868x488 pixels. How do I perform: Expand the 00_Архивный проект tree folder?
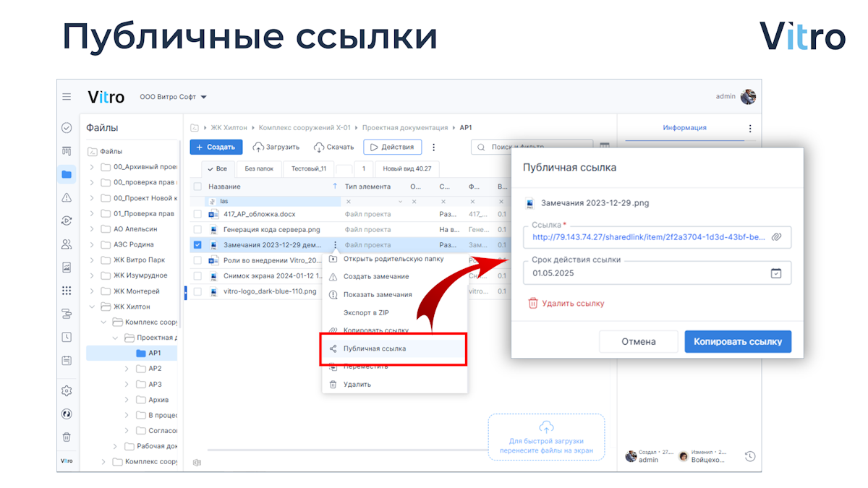tap(92, 167)
